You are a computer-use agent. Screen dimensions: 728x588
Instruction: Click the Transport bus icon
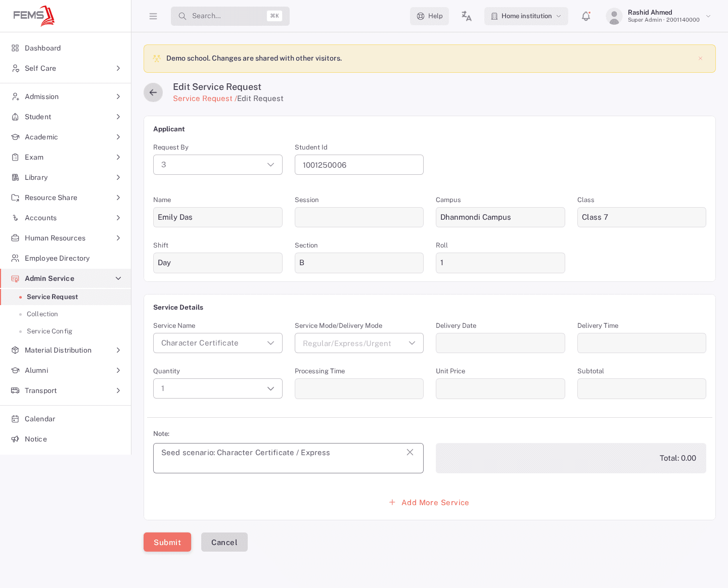click(x=15, y=390)
